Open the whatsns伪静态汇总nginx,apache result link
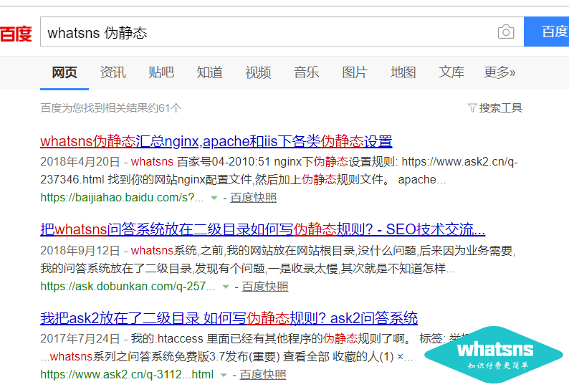This screenshot has height=392, width=569. (216, 141)
